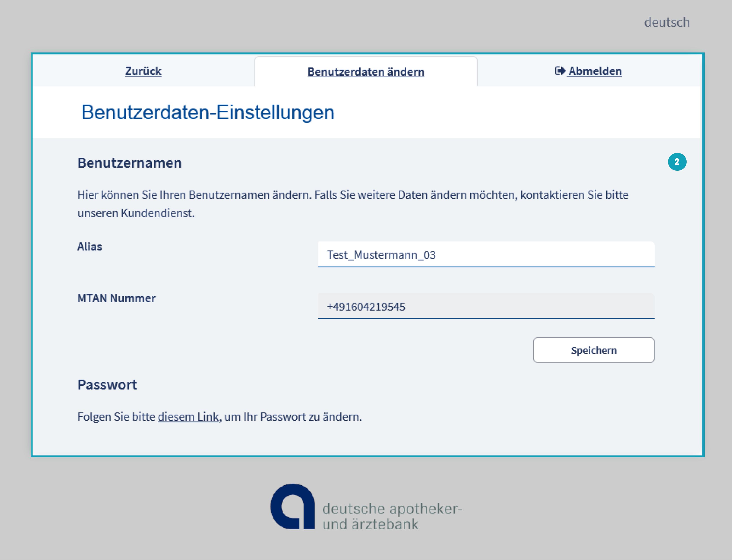Click the Alias field label
732x560 pixels.
pos(90,247)
